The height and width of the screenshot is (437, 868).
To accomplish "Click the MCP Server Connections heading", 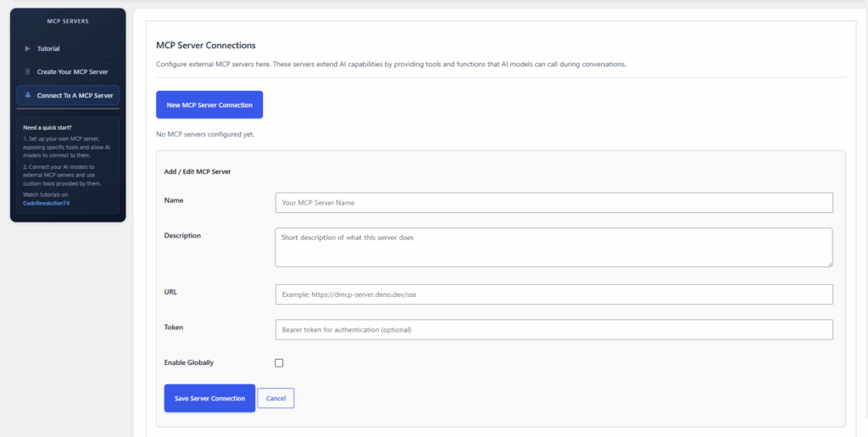I will tap(206, 45).
